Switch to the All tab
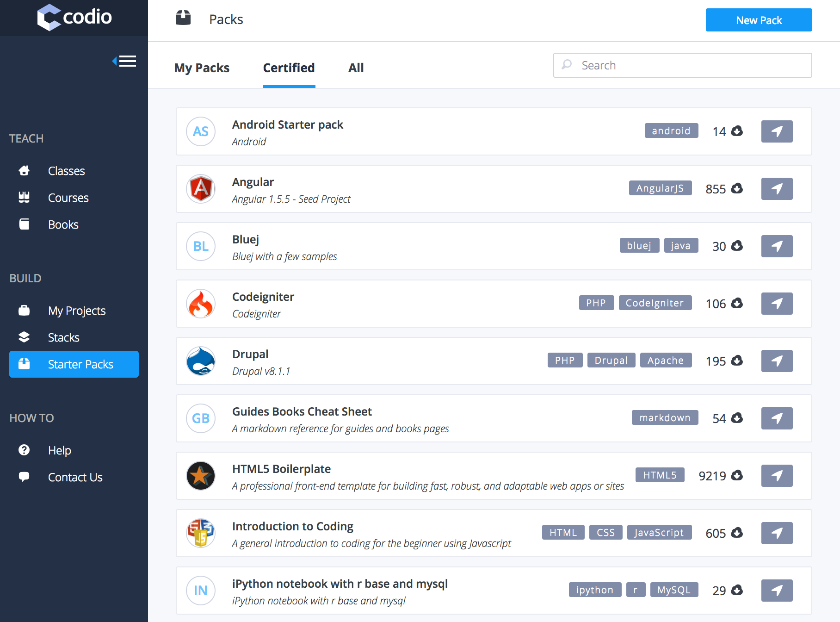The image size is (840, 622). tap(356, 68)
